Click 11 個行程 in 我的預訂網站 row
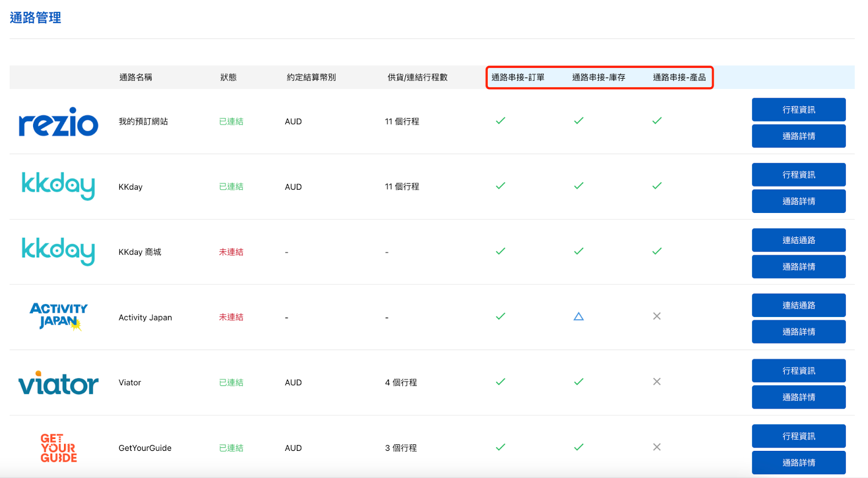Screen dimensions: 868x478 (x=402, y=121)
